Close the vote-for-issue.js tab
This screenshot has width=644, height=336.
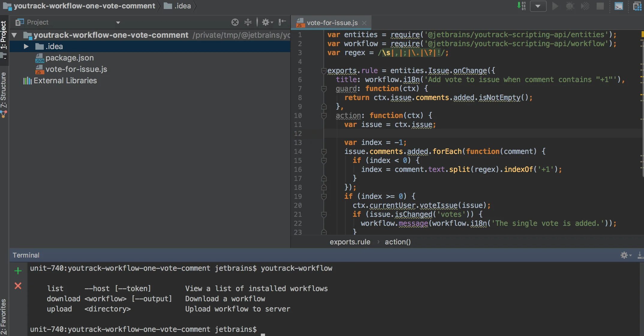coord(364,23)
